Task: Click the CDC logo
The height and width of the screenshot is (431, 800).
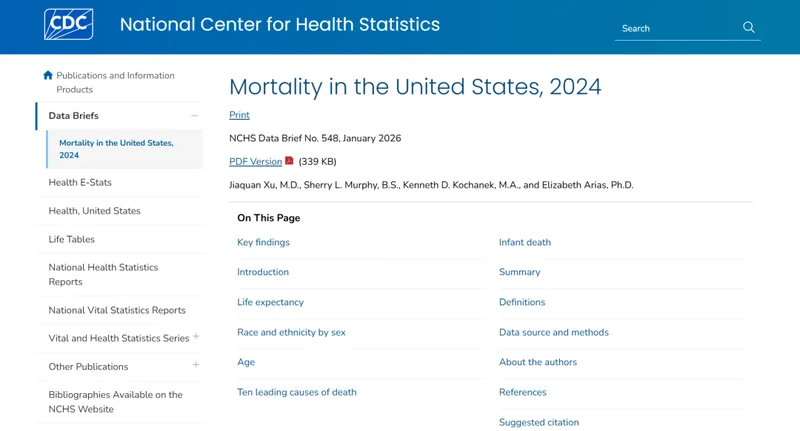Action: coord(69,24)
